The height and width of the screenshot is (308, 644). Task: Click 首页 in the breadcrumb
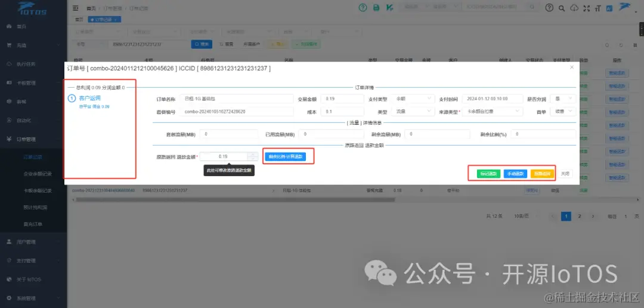click(x=90, y=8)
